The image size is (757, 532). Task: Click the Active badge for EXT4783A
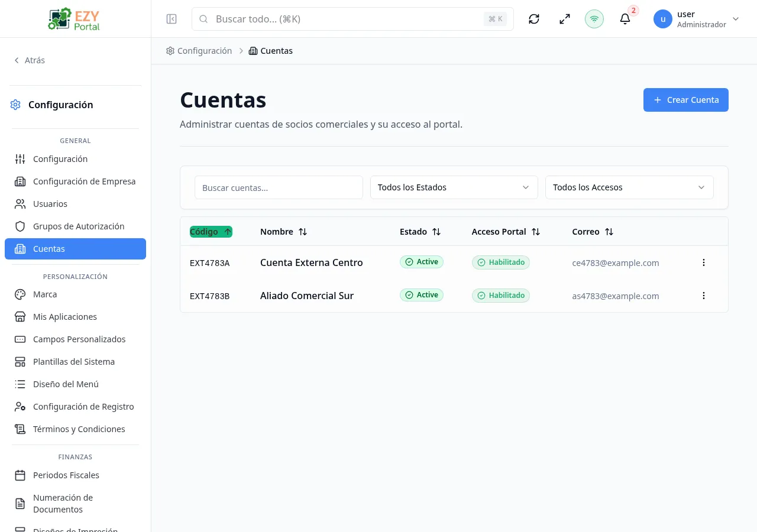click(422, 262)
